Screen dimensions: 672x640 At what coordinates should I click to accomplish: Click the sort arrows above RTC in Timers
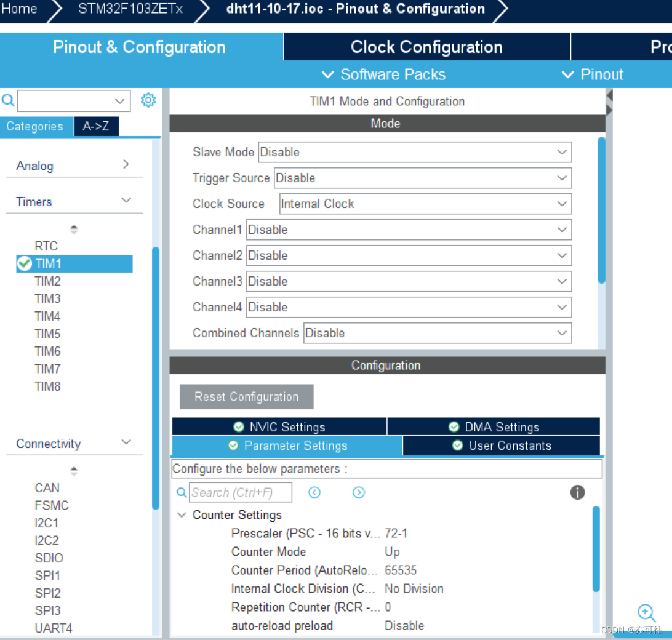74,230
